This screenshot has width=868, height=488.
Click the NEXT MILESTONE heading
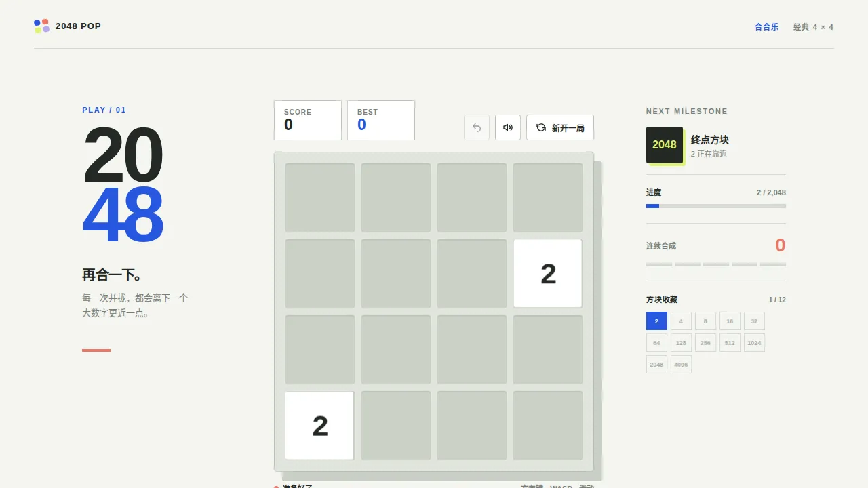pos(687,111)
